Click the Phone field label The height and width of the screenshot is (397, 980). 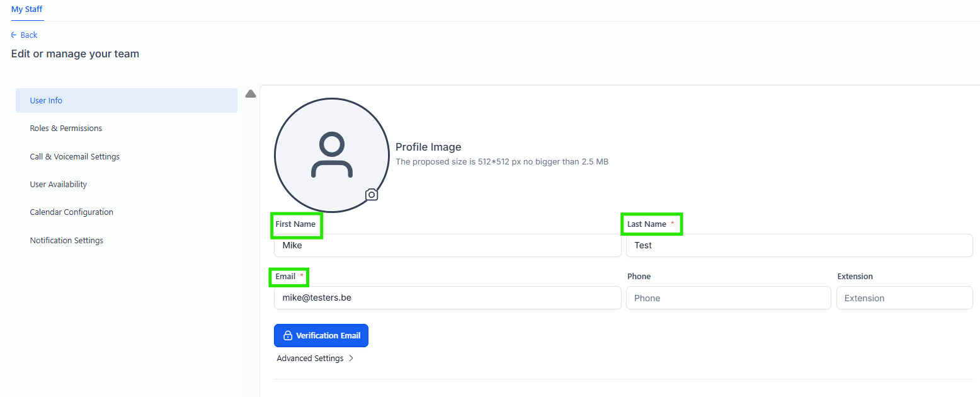tap(639, 277)
